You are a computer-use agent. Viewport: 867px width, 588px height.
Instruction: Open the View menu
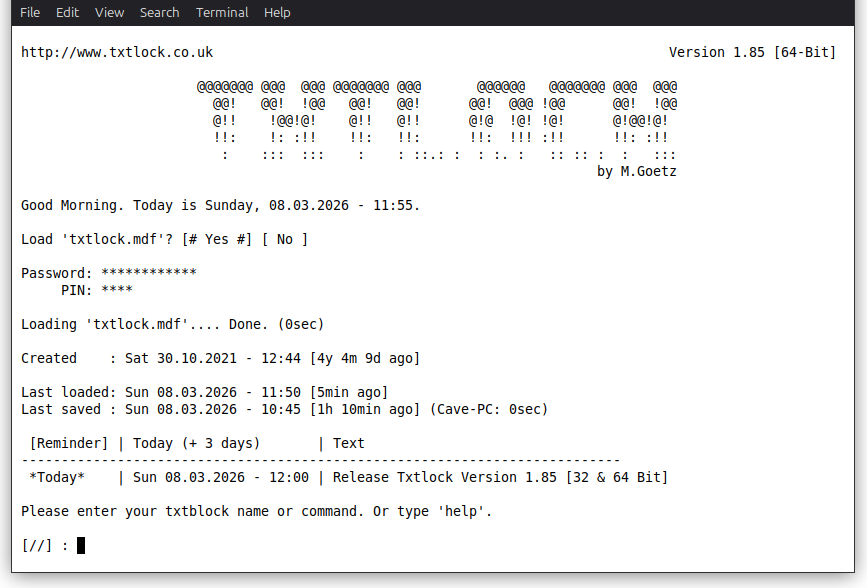coord(109,12)
